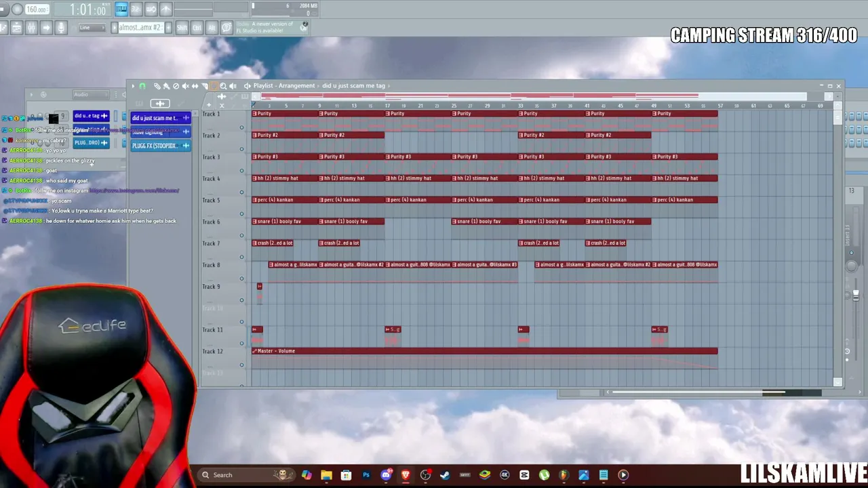Open Instagram link in BotRix chat message
This screenshot has width=868, height=488.
134,190
